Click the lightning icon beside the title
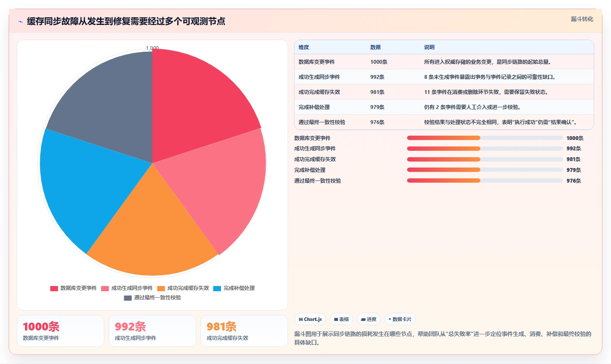Viewport: 611px width, 364px height. 20,22
